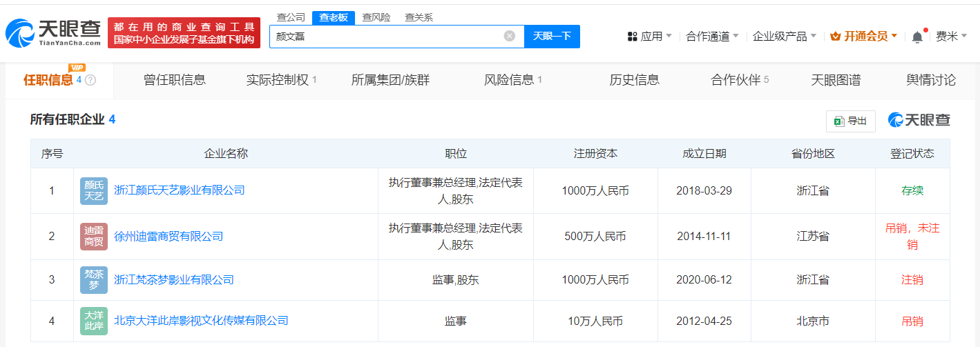Click the 成立日期 column header
Image resolution: width=980 pixels, height=347 pixels.
704,154
